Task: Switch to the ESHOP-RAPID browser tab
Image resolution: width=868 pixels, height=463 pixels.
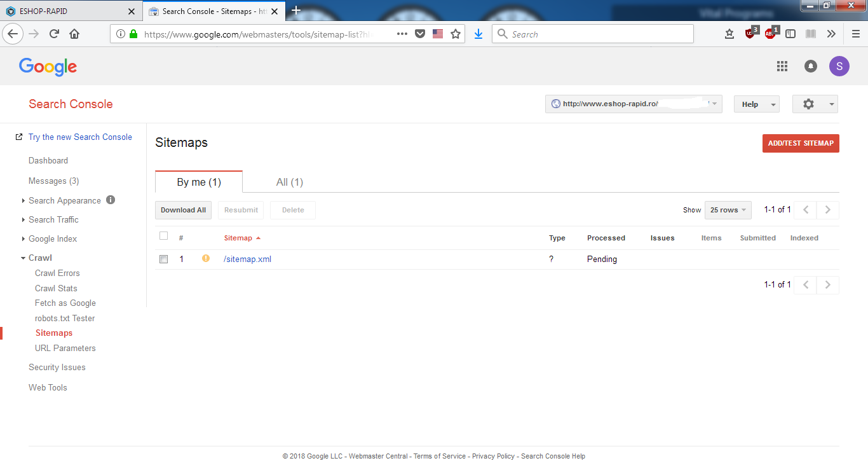Action: (70, 11)
